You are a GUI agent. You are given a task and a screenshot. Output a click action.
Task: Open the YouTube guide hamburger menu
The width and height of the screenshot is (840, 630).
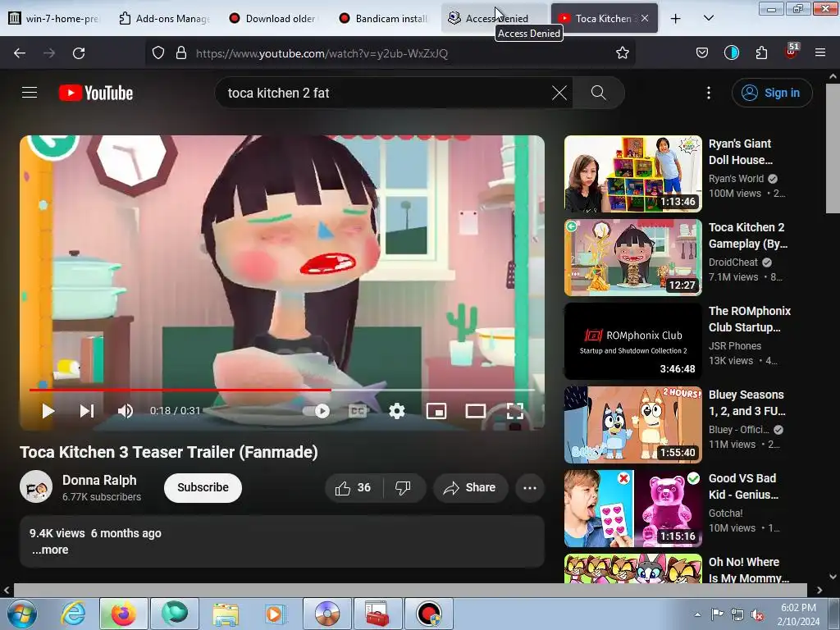click(30, 93)
